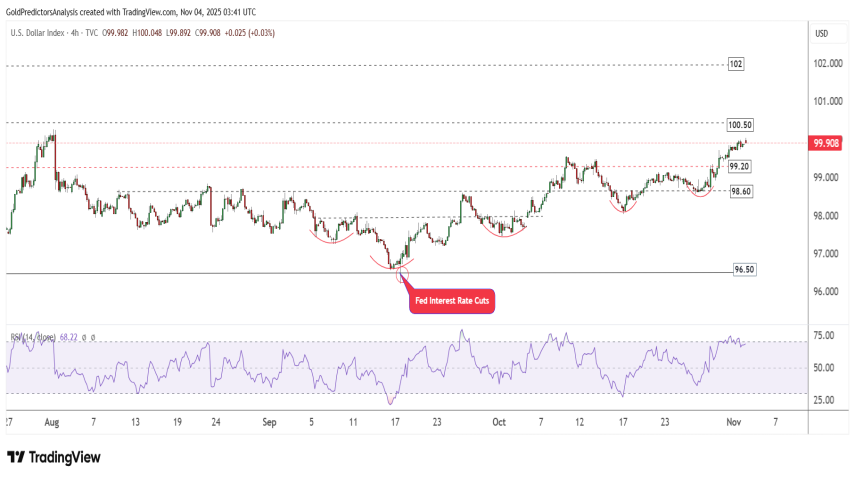Click the Sep label on time axis

(268, 422)
